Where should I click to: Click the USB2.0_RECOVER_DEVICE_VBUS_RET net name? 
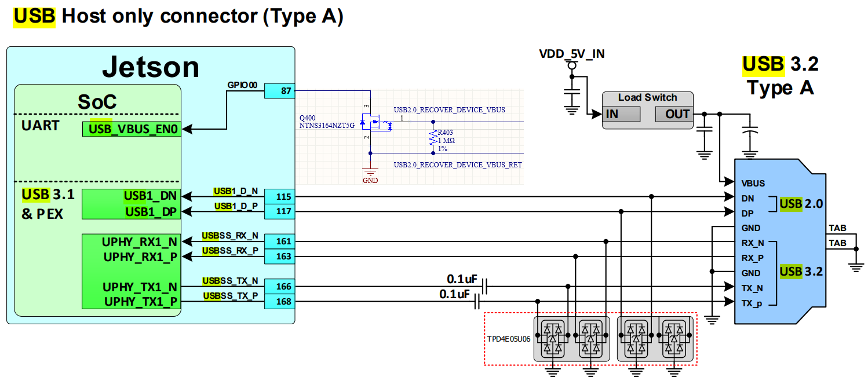(458, 165)
